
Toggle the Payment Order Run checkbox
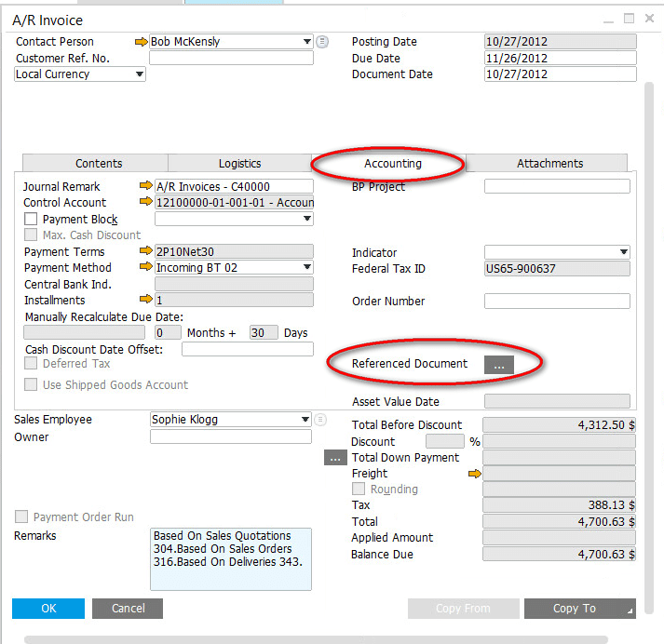[x=21, y=517]
